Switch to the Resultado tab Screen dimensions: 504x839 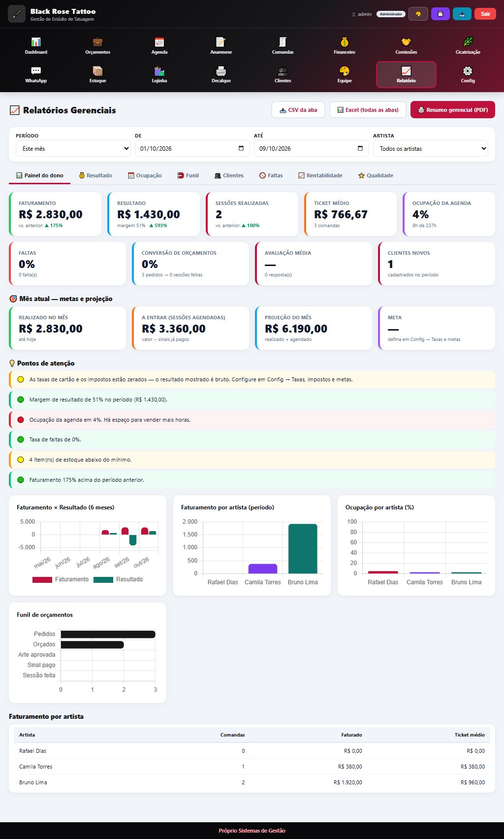tap(95, 175)
